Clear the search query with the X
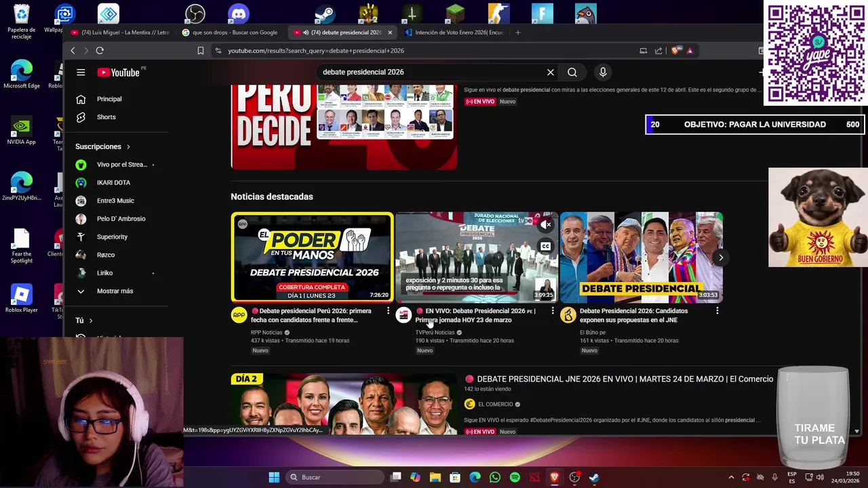 point(551,73)
